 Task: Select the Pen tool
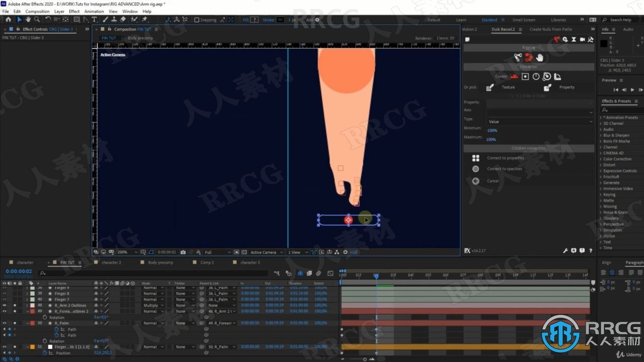point(85,20)
